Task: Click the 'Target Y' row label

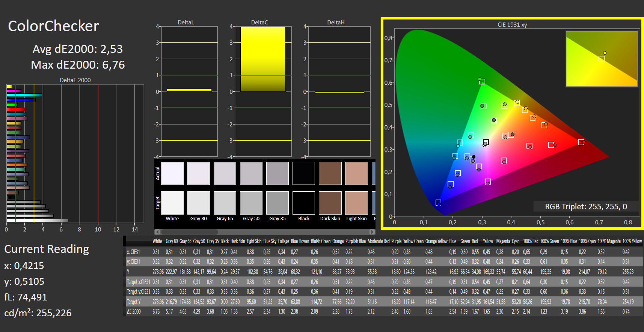Action: tap(134, 302)
